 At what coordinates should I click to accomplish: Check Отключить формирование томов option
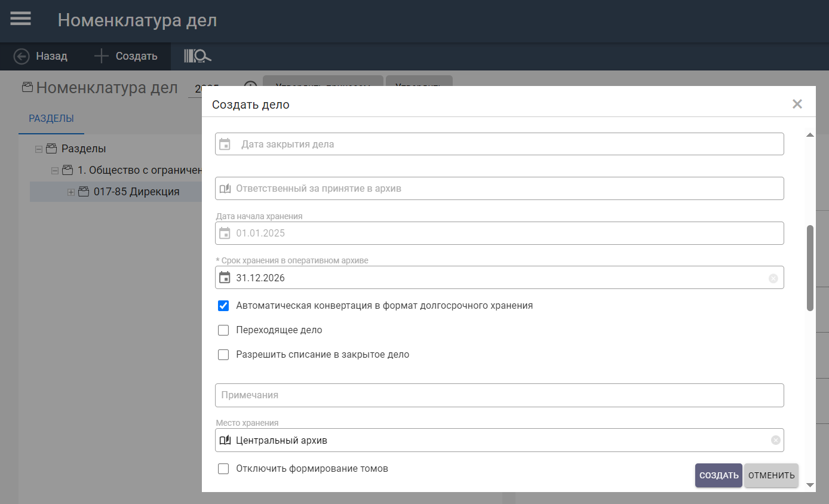(223, 469)
